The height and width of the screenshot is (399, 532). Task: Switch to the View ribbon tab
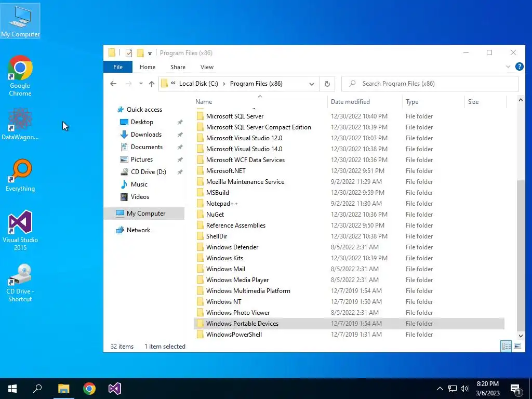(x=207, y=67)
